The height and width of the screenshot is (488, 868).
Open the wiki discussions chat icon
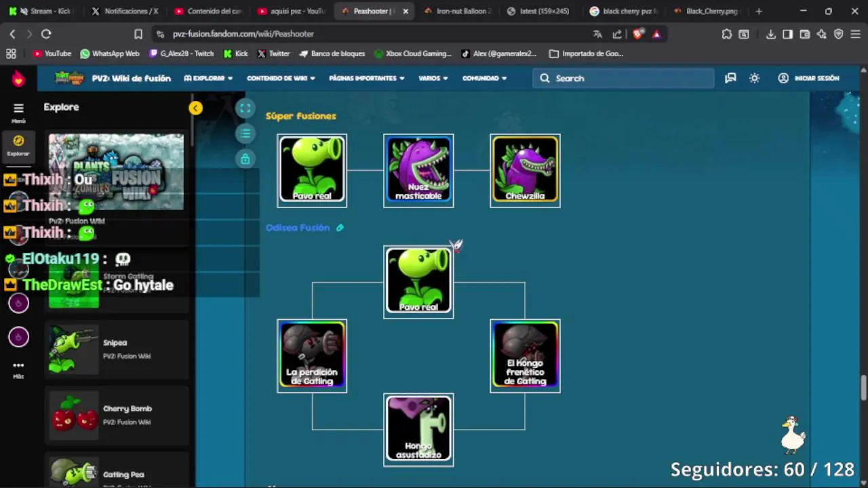pos(730,78)
